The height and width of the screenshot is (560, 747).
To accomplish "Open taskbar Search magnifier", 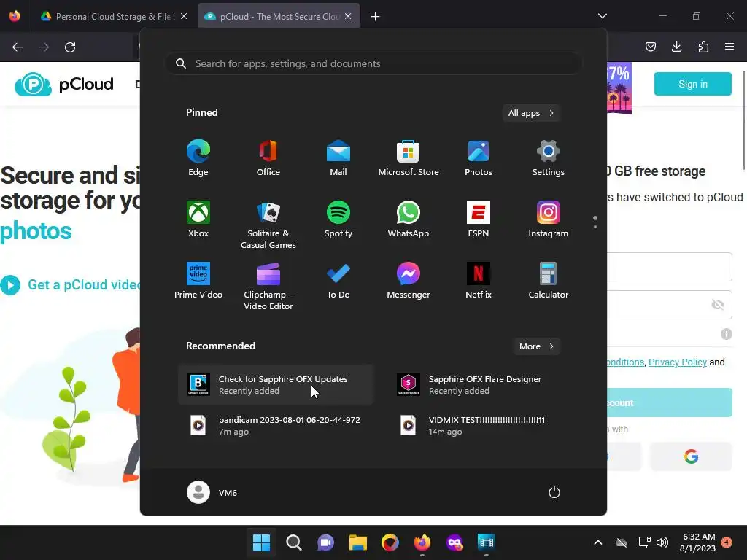I will coord(293,542).
